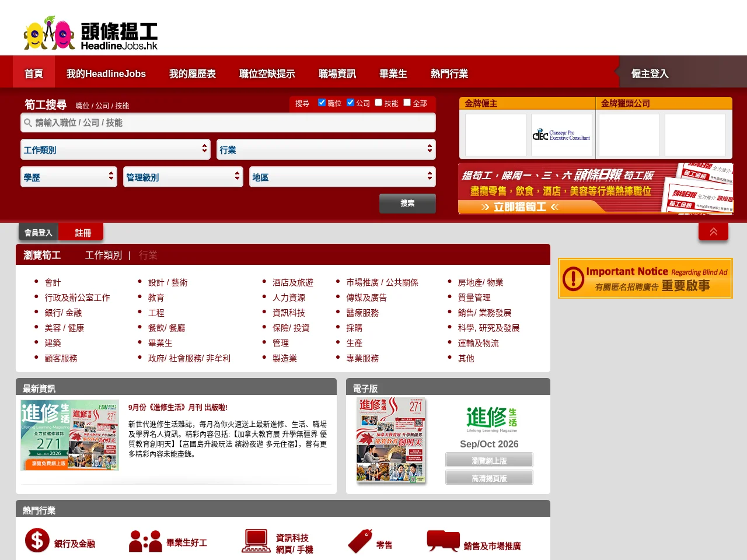Expand the 管理級別 dropdown
The width and height of the screenshot is (747, 560).
[183, 177]
